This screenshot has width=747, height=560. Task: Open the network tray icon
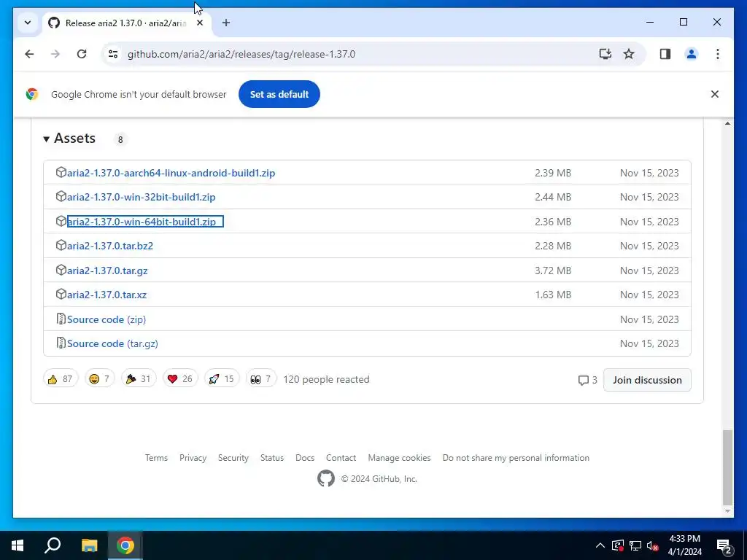(635, 545)
